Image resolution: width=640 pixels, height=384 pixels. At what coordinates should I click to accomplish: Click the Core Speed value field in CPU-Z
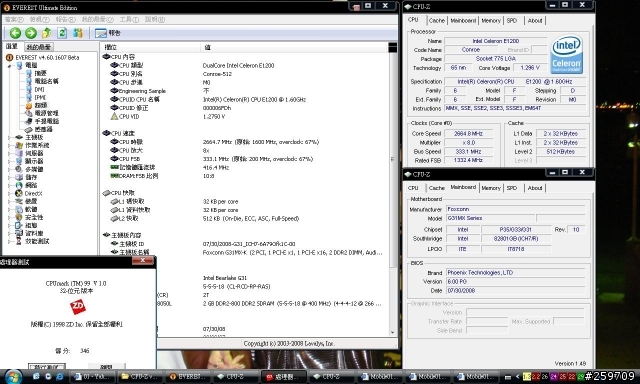click(x=468, y=133)
